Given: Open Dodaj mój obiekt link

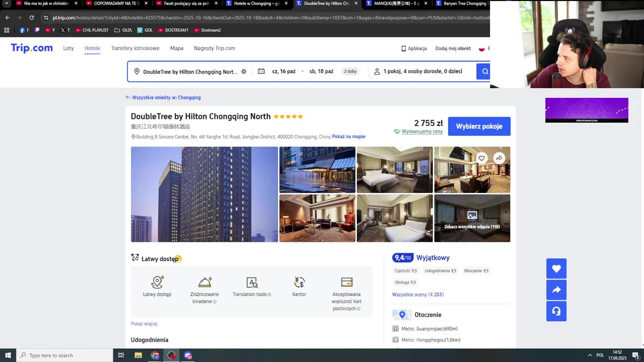Looking at the screenshot, I should pyautogui.click(x=453, y=49).
